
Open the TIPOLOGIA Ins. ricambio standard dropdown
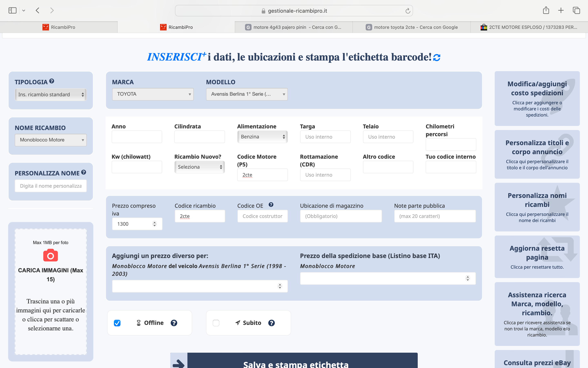[51, 94]
